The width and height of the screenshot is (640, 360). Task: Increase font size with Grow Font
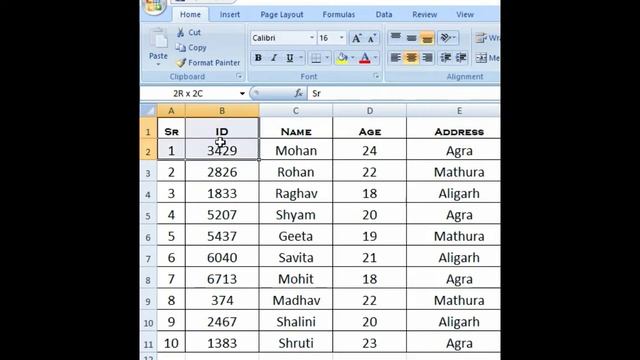(356, 38)
